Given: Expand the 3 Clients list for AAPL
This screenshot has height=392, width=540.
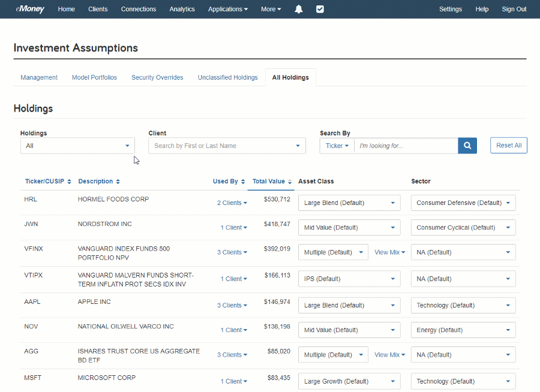Looking at the screenshot, I should coord(232,306).
